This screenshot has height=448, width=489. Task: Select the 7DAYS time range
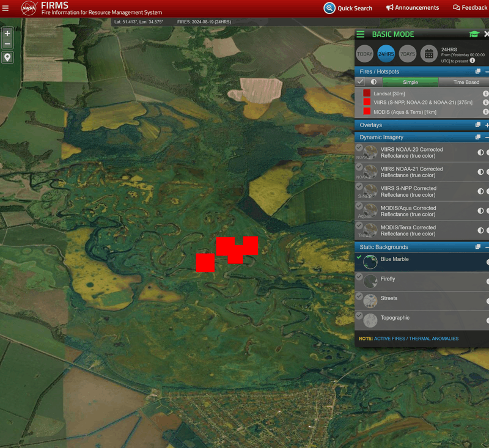pyautogui.click(x=407, y=54)
